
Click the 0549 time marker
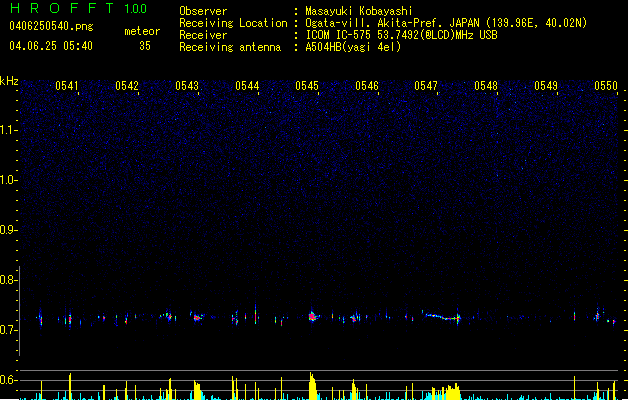pyautogui.click(x=546, y=86)
